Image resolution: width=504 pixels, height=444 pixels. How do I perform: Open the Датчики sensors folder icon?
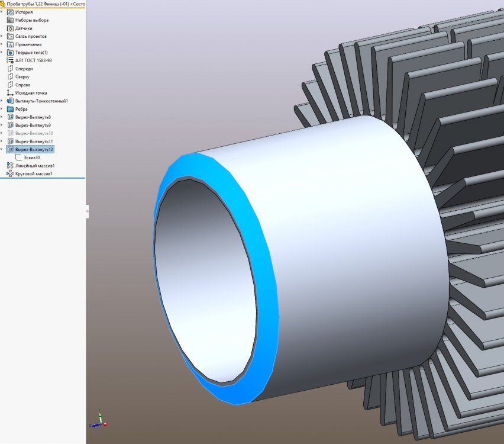pos(10,28)
